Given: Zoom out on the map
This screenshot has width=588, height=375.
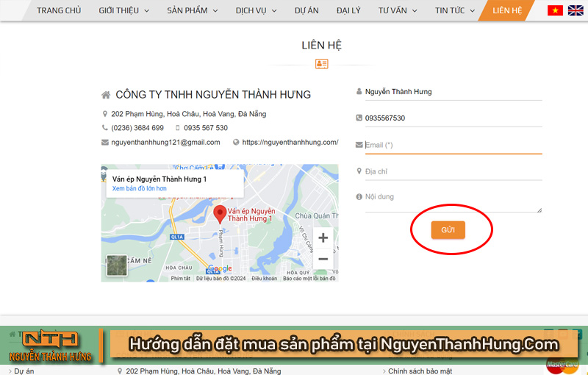Looking at the screenshot, I should (x=323, y=259).
